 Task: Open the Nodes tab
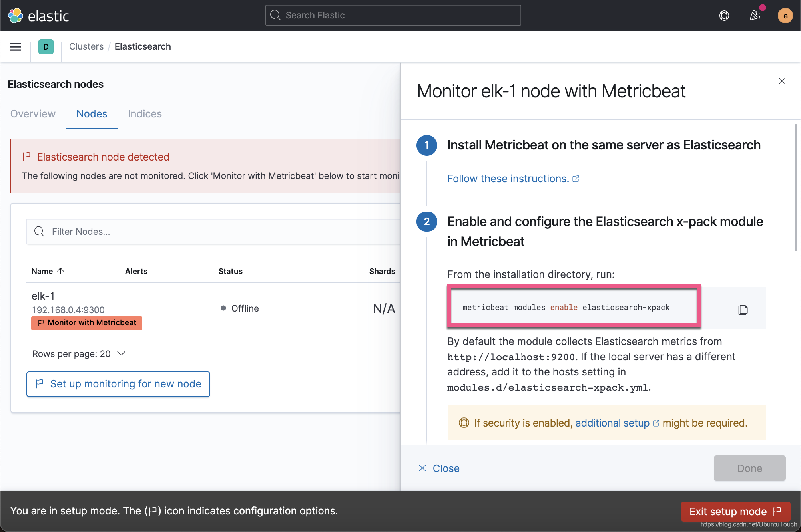click(x=92, y=114)
